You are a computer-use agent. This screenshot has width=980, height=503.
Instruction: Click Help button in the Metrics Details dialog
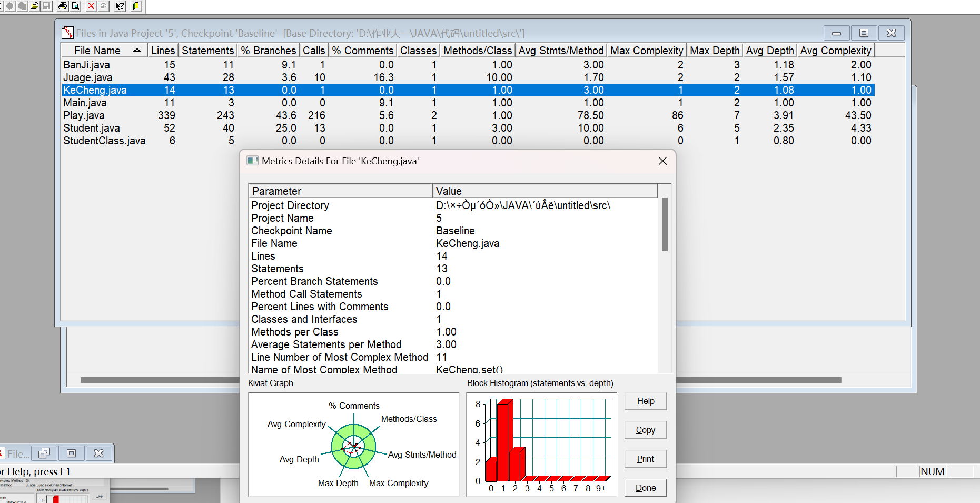(646, 401)
